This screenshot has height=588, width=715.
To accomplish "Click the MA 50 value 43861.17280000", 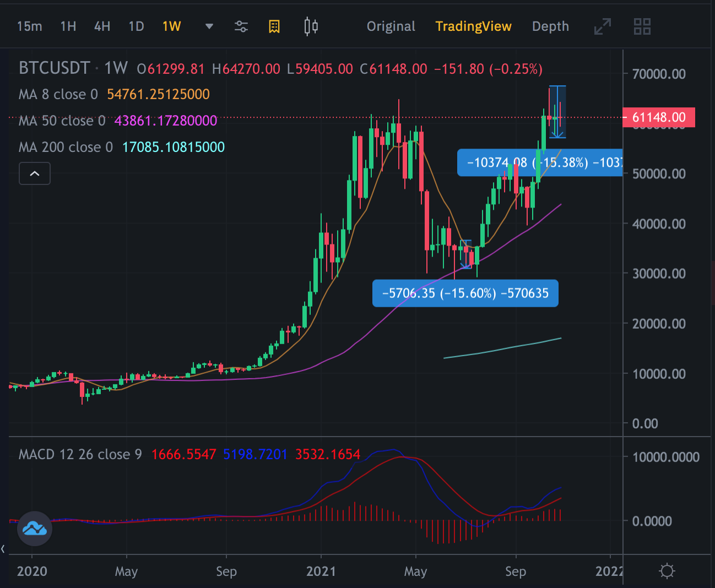I will 166,121.
